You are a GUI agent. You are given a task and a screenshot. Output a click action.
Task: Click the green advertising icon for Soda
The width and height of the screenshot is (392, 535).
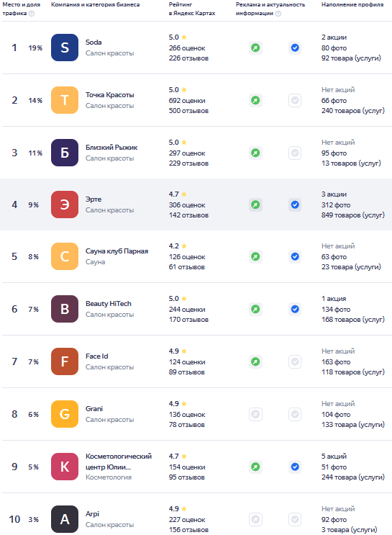[255, 48]
